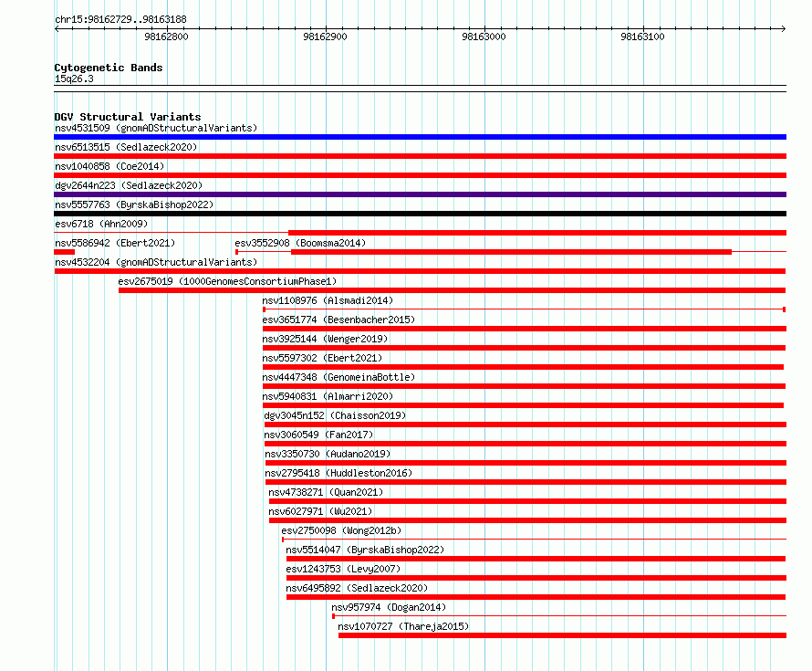Open the nsv2795418 (Huddleston2016) label
The width and height of the screenshot is (812, 671).
click(338, 473)
